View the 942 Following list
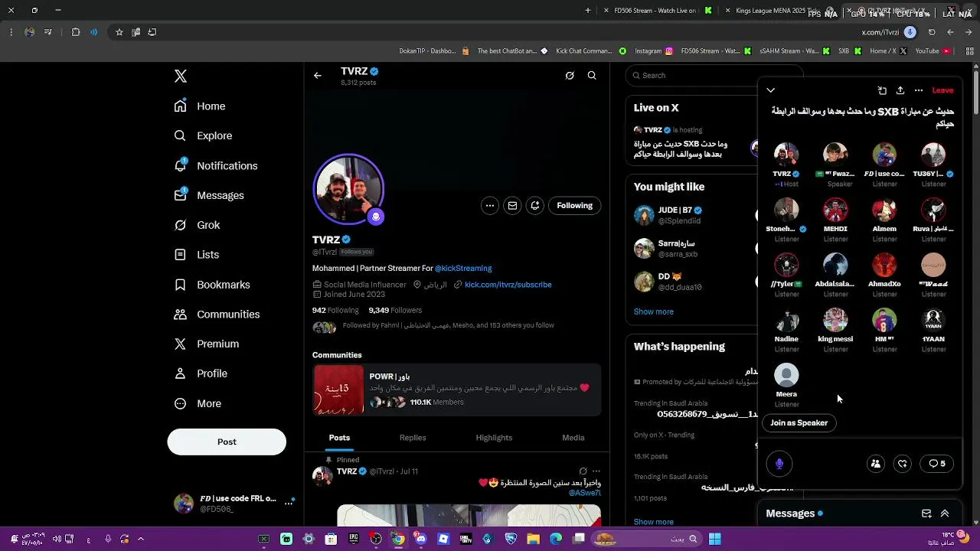The width and height of the screenshot is (980, 551). coord(335,310)
